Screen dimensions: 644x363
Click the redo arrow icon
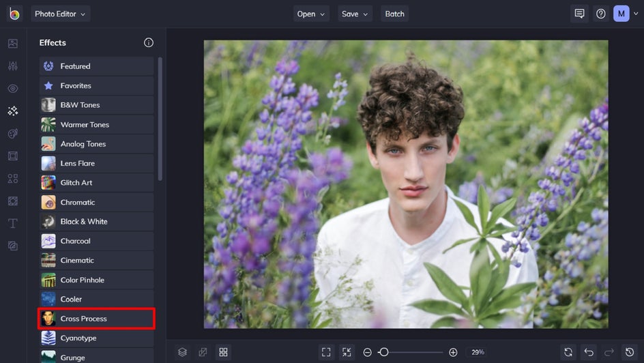609,352
